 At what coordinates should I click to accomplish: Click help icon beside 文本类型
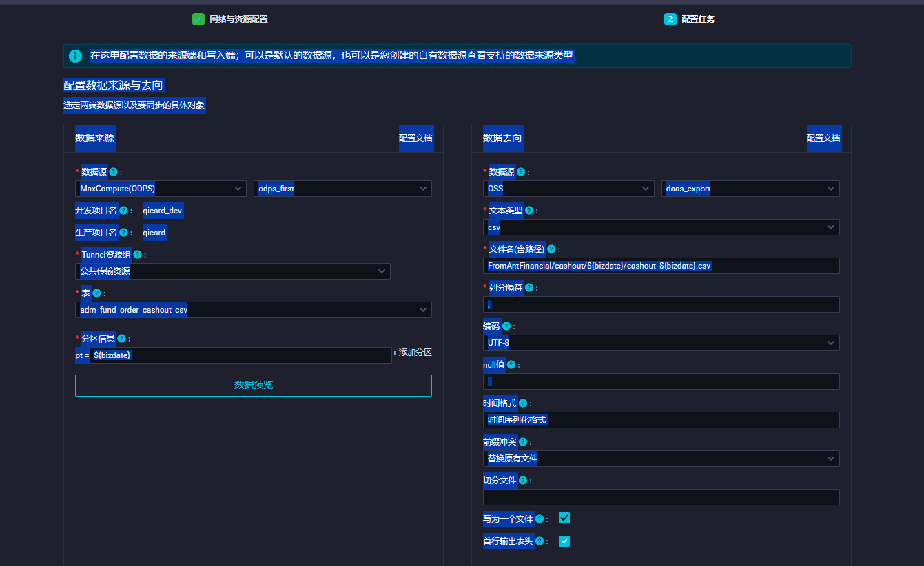tap(529, 211)
